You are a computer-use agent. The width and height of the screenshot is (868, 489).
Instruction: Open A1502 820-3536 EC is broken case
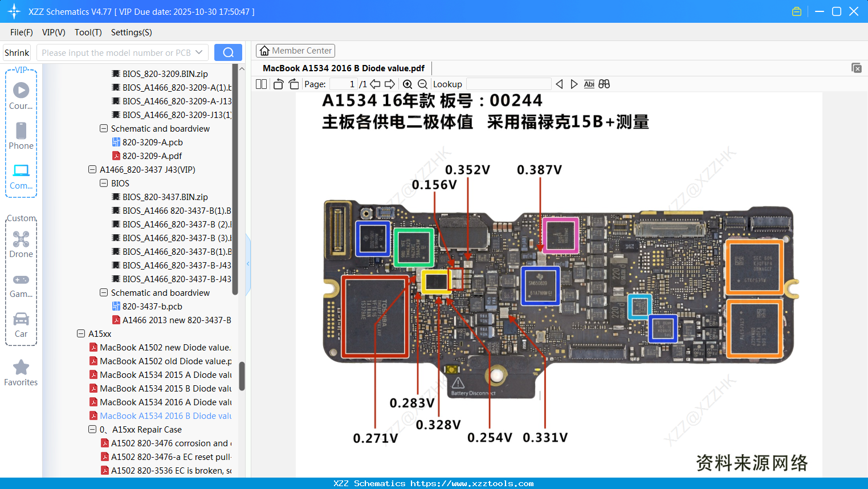166,470
